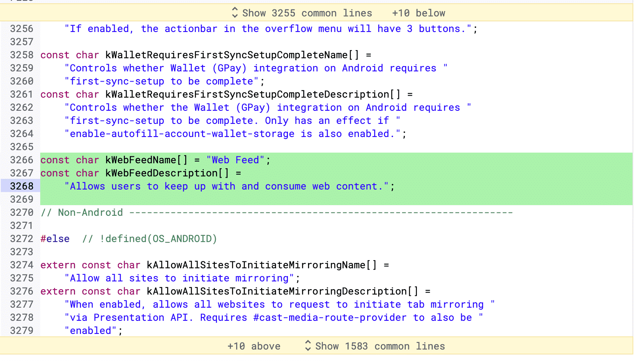
Task: Click line number 3258 in gutter
Action: coord(22,55)
